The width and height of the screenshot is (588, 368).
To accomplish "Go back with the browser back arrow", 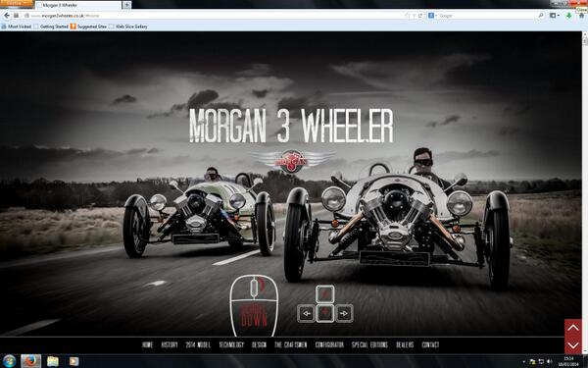I will tap(7, 16).
